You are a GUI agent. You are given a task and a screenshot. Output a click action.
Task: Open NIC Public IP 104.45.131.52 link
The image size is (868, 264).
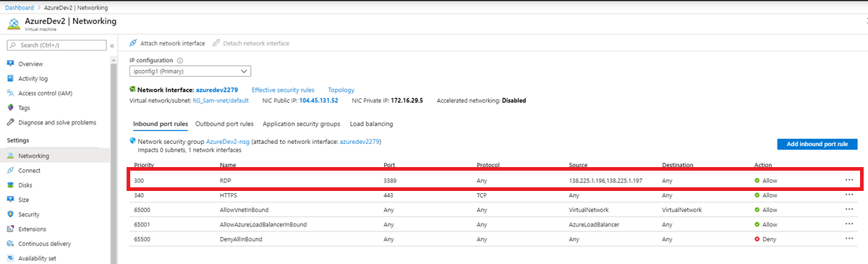coord(319,101)
